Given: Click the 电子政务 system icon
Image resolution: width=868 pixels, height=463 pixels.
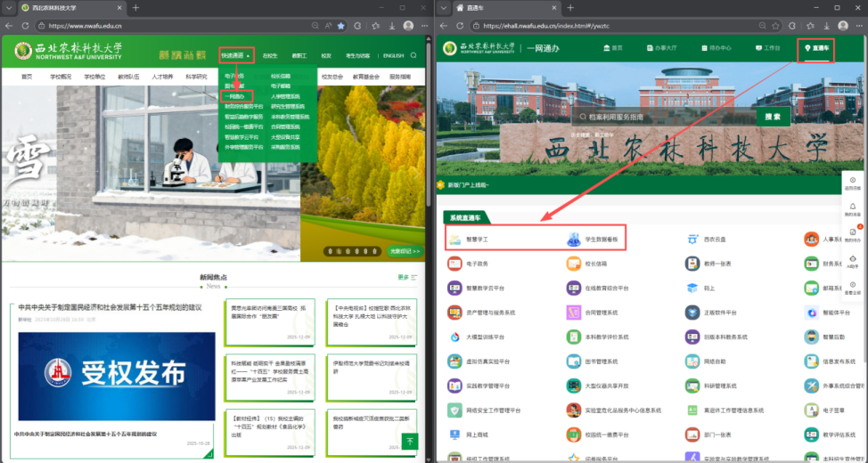Looking at the screenshot, I should point(455,264).
